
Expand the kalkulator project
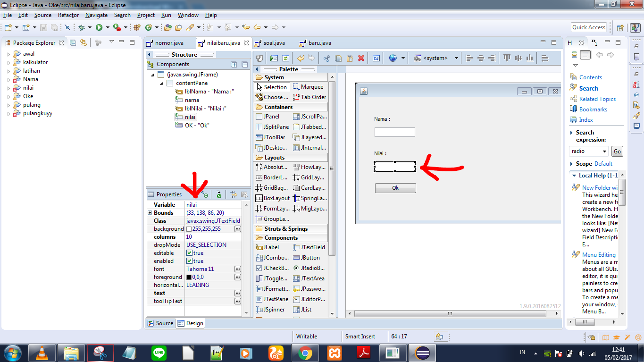coord(8,62)
